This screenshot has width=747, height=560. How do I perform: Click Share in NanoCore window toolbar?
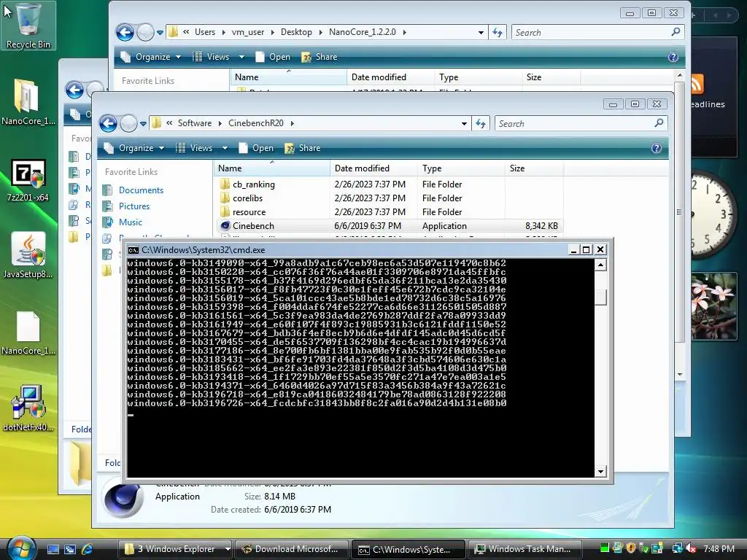click(320, 57)
